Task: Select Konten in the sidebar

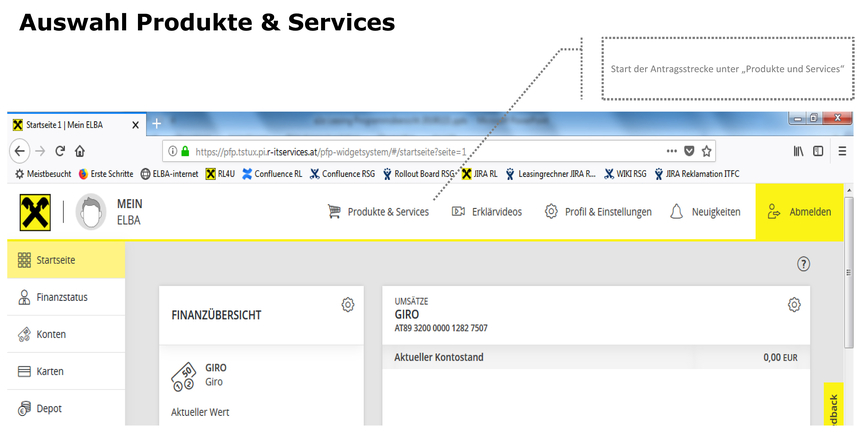Action: (x=51, y=334)
